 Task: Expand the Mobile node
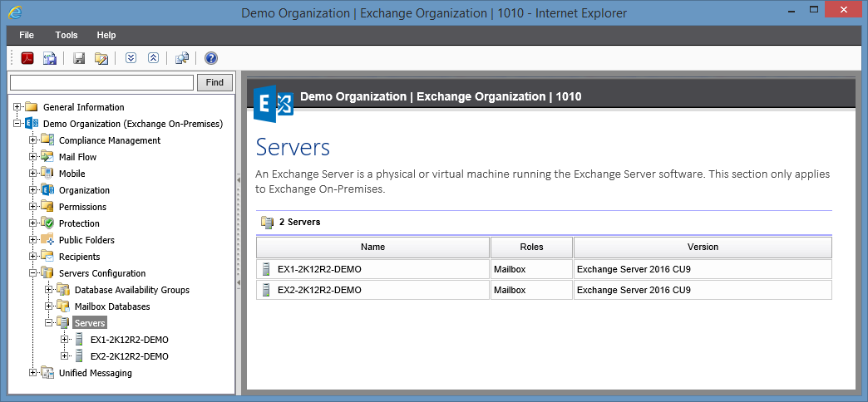click(32, 173)
